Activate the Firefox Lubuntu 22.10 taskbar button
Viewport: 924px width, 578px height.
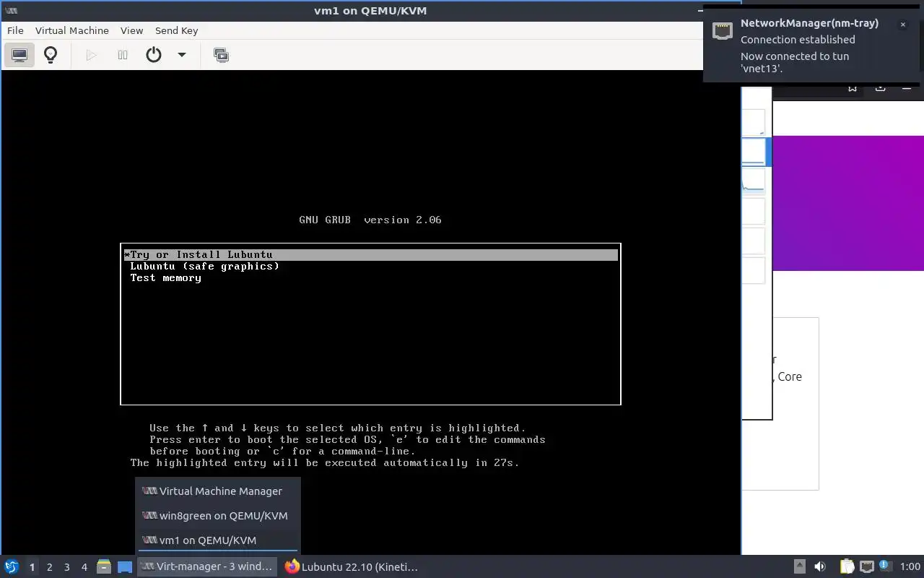coord(352,567)
